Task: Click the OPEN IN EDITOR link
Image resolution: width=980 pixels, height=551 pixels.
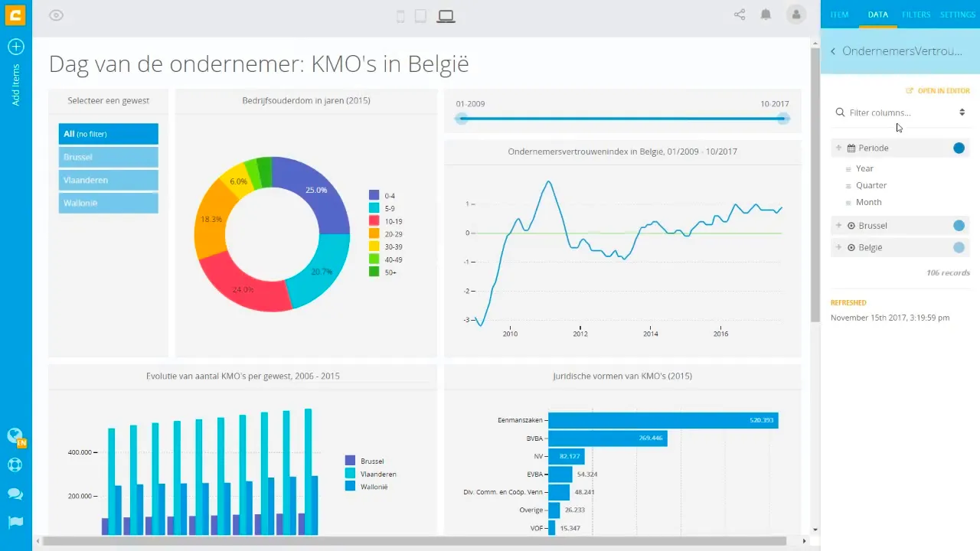Action: click(938, 90)
